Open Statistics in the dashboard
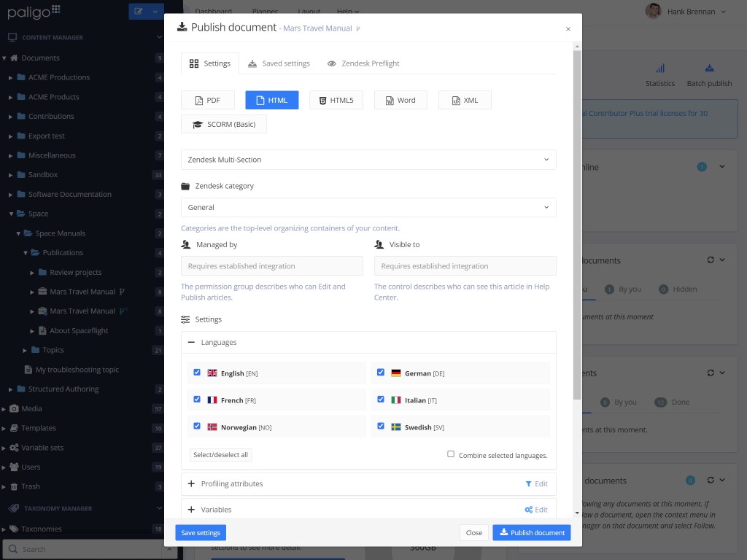Image resolution: width=747 pixels, height=560 pixels. pos(659,75)
